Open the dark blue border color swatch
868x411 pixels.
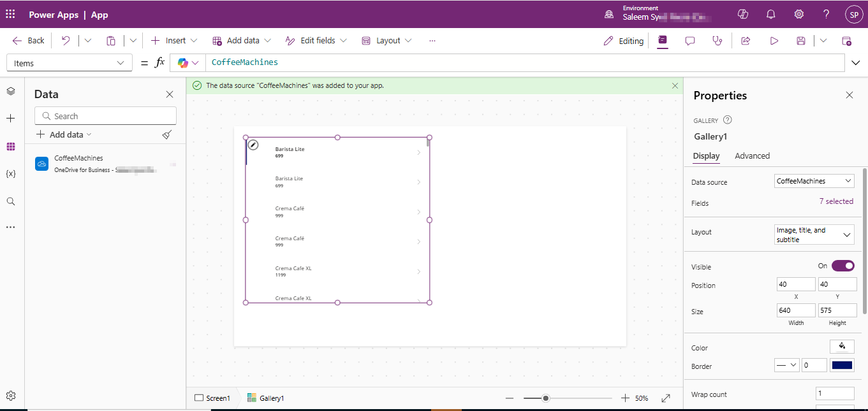coord(842,365)
